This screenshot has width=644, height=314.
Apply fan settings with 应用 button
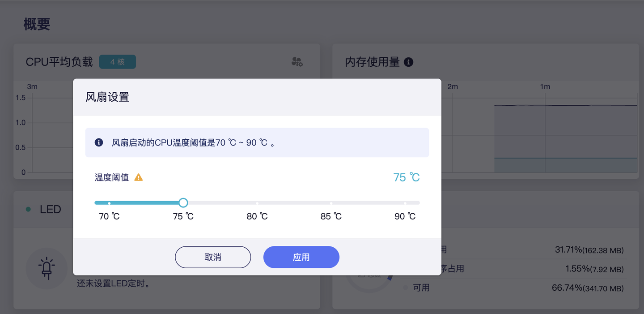301,257
